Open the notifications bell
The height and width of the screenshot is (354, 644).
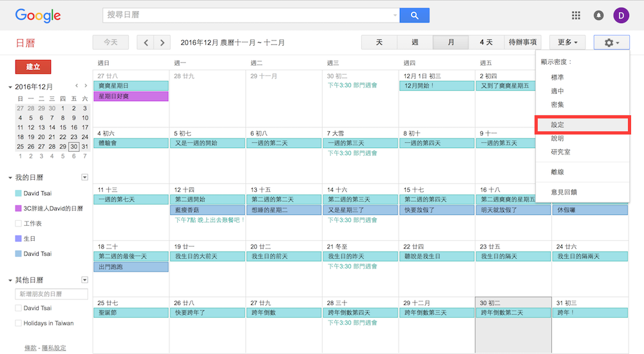(x=598, y=15)
